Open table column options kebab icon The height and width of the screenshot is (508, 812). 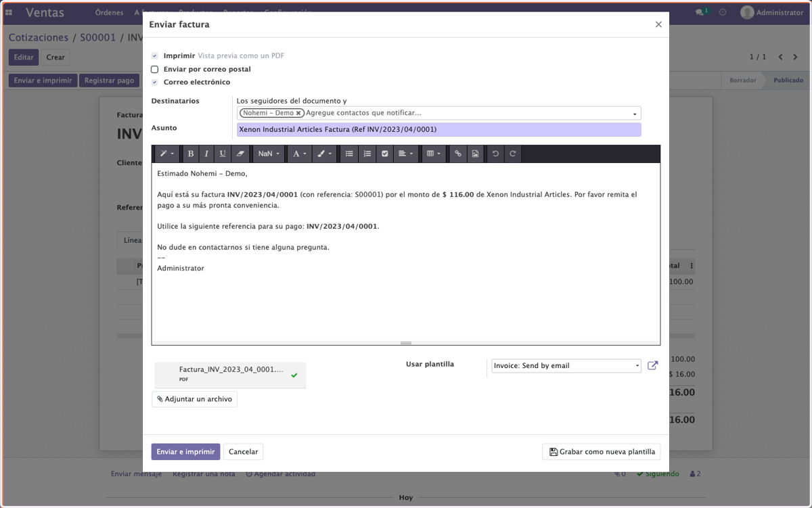[692, 266]
